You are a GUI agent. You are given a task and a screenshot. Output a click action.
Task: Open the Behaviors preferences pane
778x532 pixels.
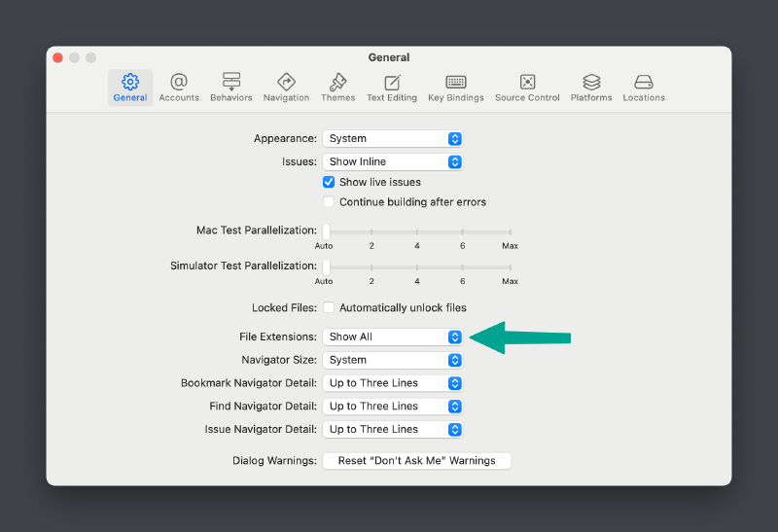point(231,88)
